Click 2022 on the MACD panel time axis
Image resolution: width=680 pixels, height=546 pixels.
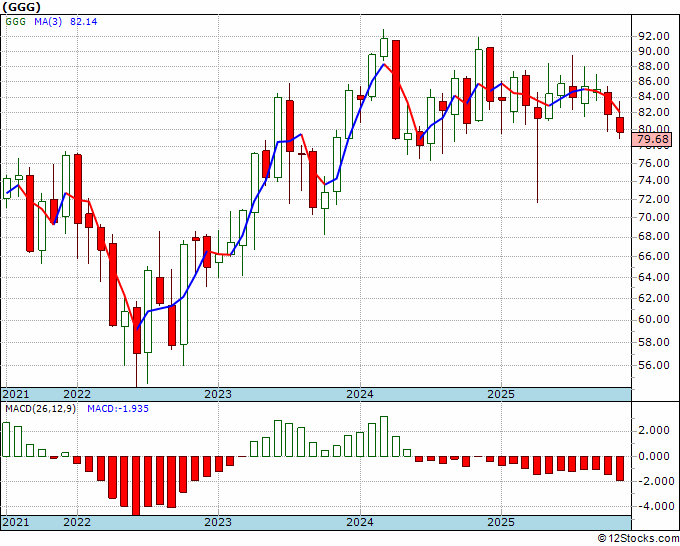[77, 522]
